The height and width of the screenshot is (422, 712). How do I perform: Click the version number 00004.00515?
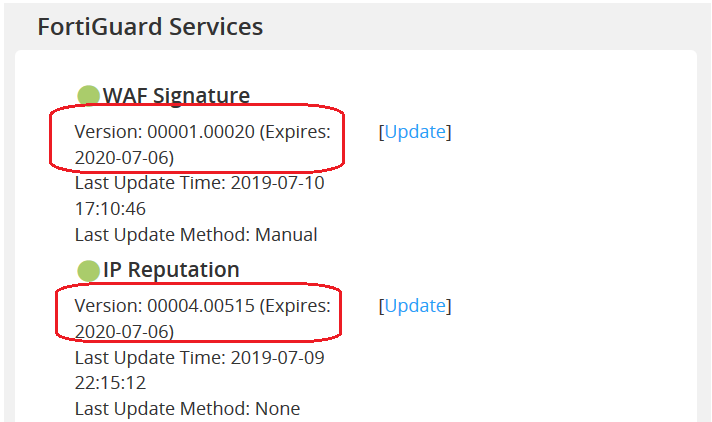pyautogui.click(x=201, y=306)
